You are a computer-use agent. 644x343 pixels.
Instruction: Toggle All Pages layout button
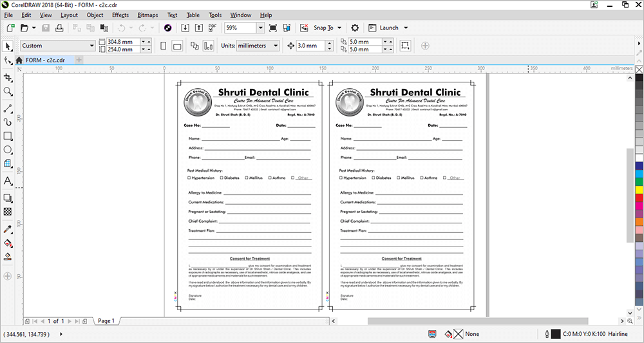click(x=194, y=46)
